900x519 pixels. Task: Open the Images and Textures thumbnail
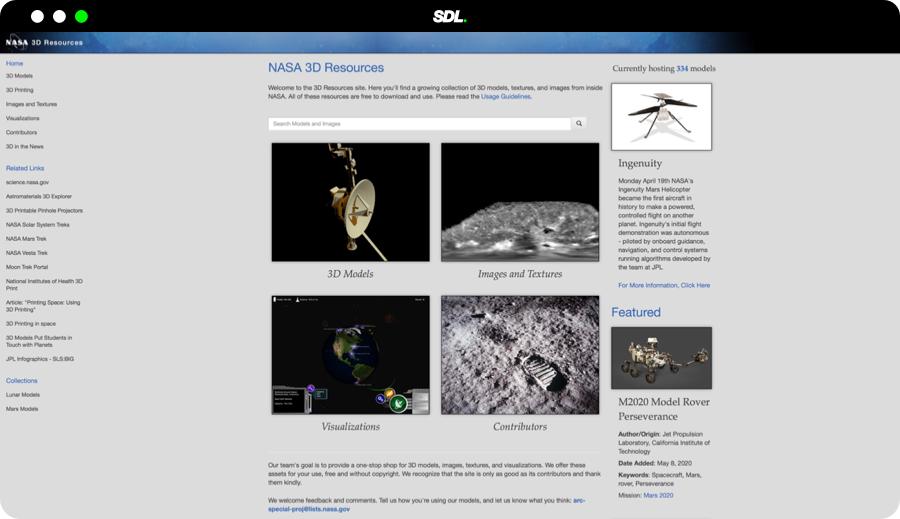pyautogui.click(x=520, y=202)
